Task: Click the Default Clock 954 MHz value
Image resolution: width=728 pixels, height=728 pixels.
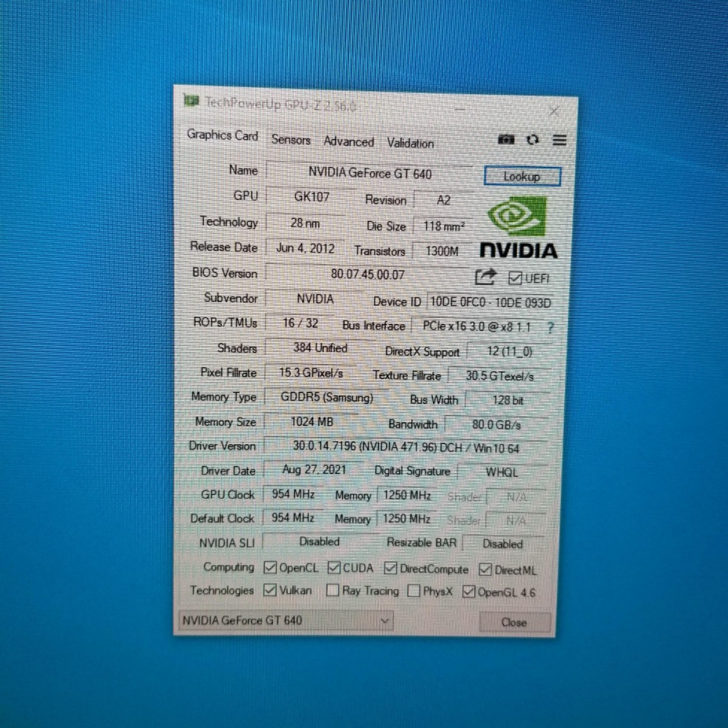Action: coord(292,517)
